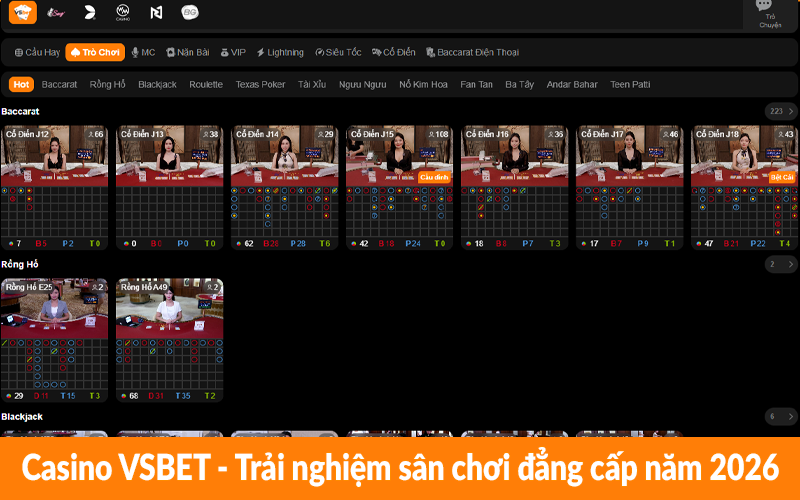Expand the Baccarat section showing 223 tables
The height and width of the screenshot is (500, 800).
[x=782, y=111]
